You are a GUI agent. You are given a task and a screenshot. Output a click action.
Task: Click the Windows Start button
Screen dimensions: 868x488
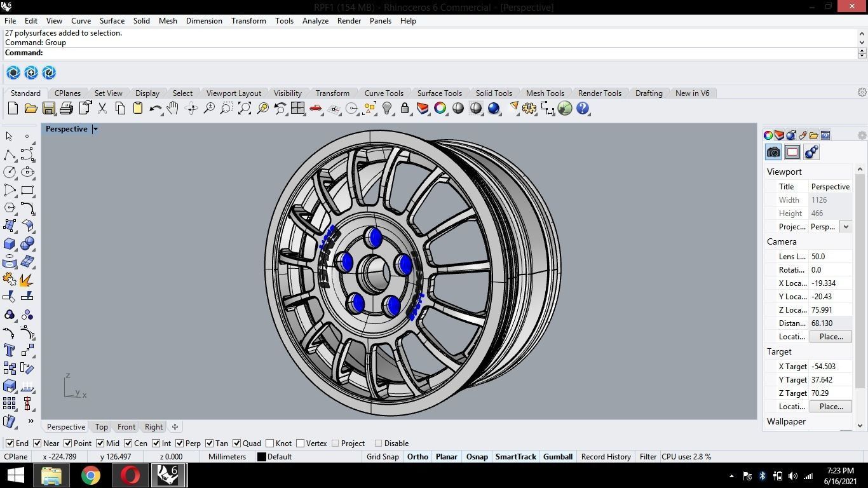15,475
